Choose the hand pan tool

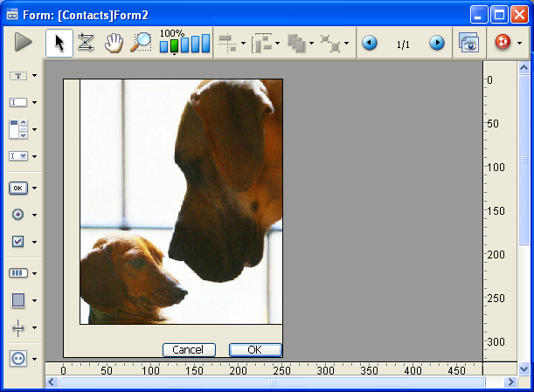[x=114, y=43]
